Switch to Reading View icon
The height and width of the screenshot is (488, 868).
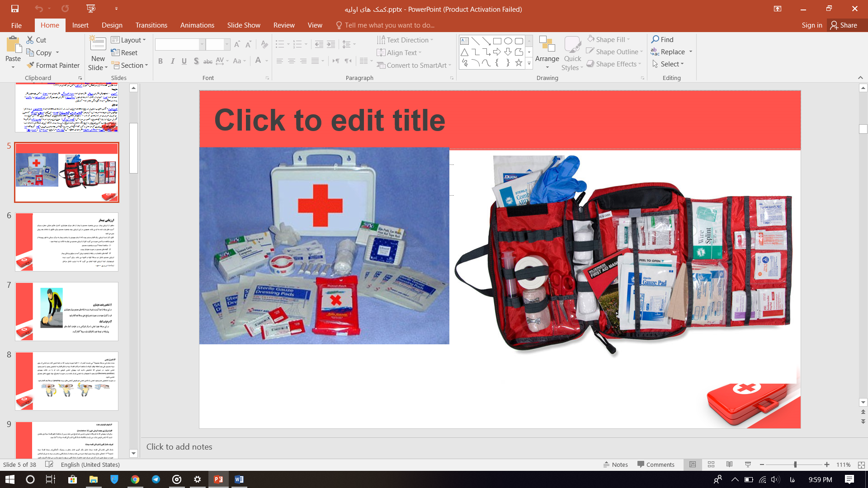(729, 465)
